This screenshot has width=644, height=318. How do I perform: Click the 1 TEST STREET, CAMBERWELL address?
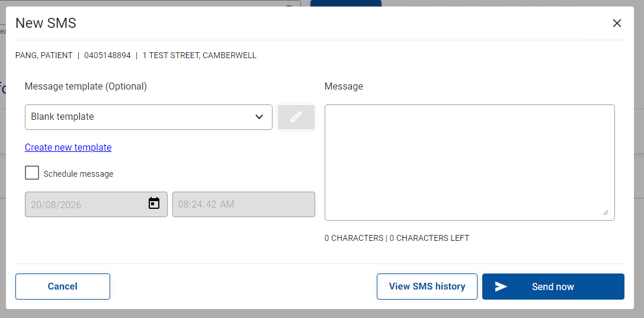pyautogui.click(x=200, y=55)
